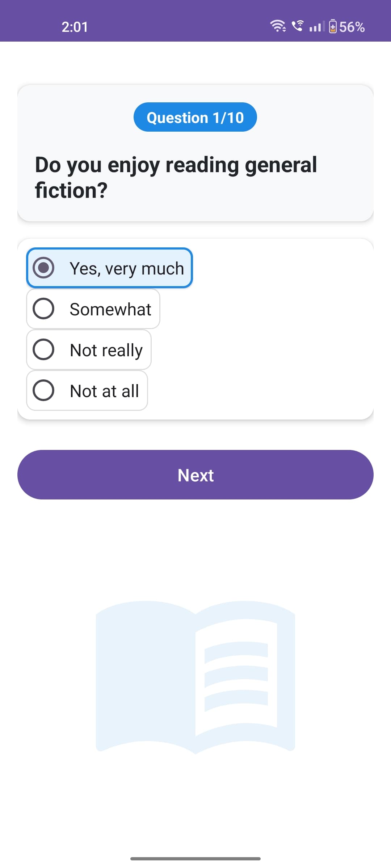The image size is (391, 868).
Task: Pick the 'Not at all' radio circle
Action: 43,390
